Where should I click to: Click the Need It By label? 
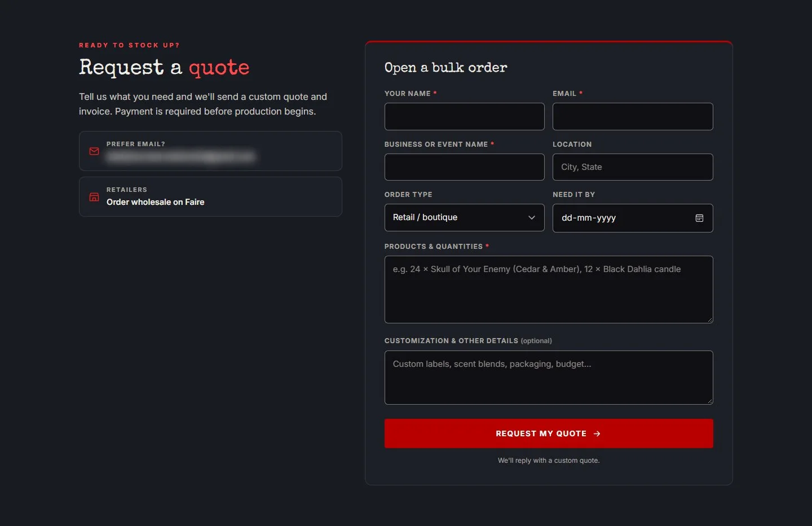pyautogui.click(x=574, y=195)
